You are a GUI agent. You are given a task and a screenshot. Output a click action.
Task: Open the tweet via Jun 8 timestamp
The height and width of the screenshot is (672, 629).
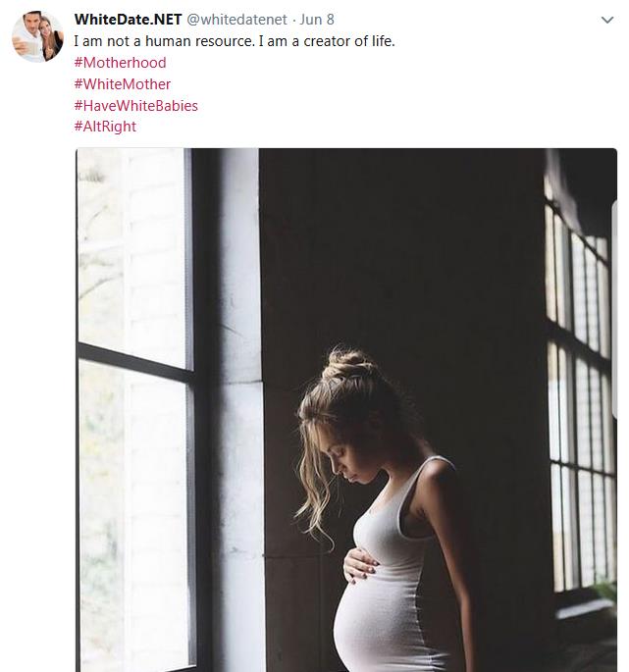click(x=316, y=20)
